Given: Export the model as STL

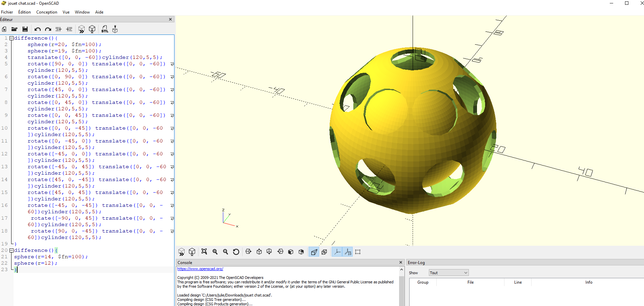Looking at the screenshot, I should coord(105,29).
